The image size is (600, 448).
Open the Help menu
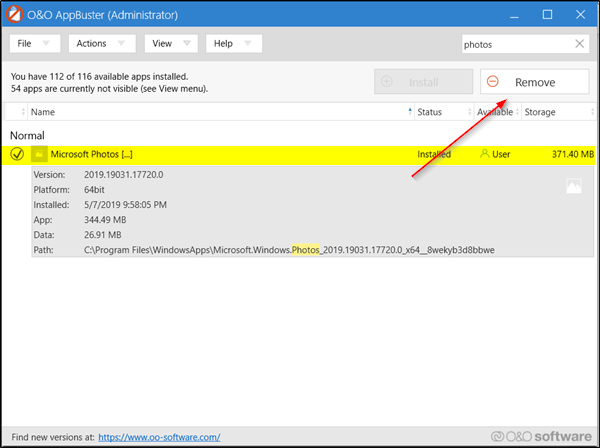(x=234, y=44)
